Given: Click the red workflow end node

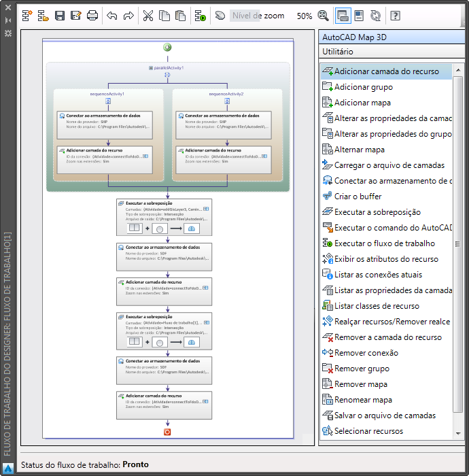Looking at the screenshot, I should (167, 432).
